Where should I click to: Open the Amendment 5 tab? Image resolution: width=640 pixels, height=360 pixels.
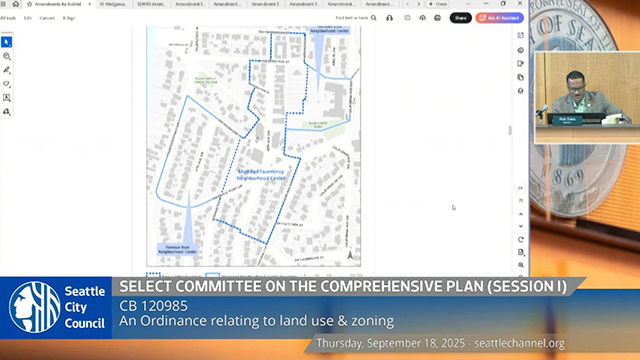point(190,4)
